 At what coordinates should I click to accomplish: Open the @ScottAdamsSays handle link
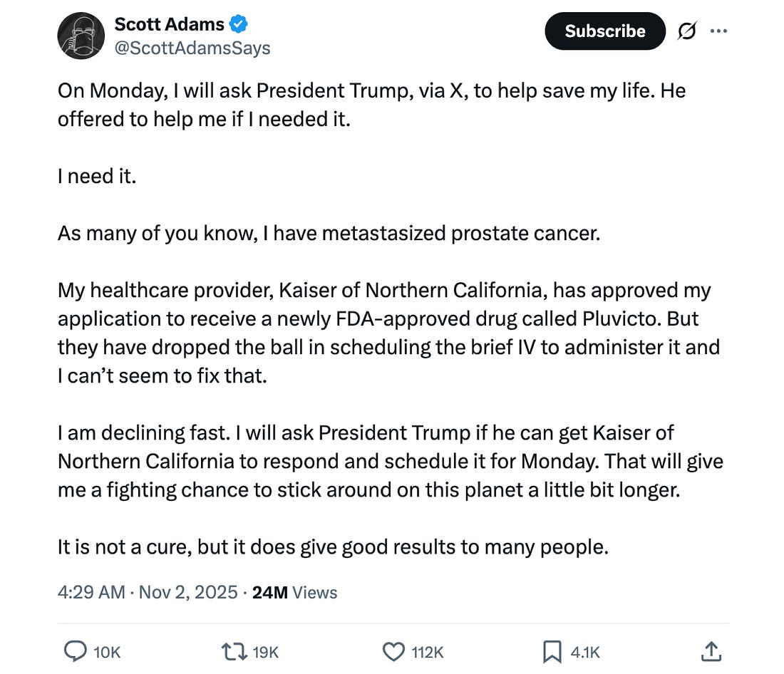(192, 48)
